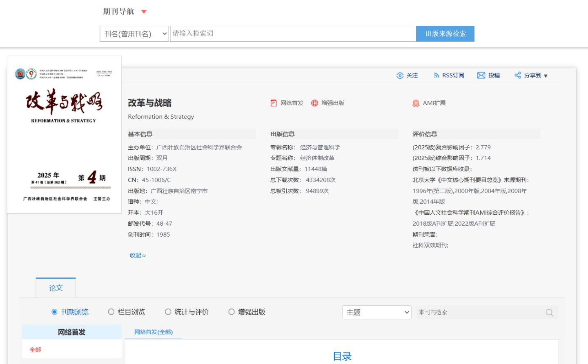Choose the 统计与评价 radio option
This screenshot has width=588, height=364.
coord(168,312)
